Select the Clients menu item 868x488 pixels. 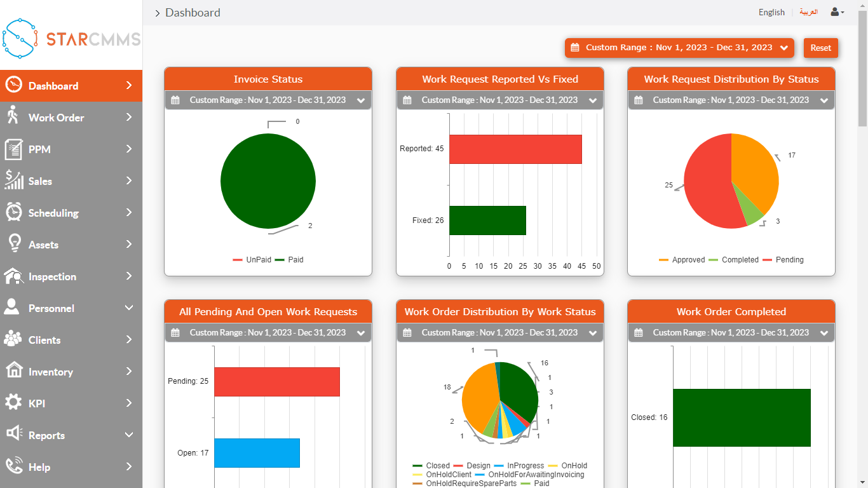coord(44,340)
